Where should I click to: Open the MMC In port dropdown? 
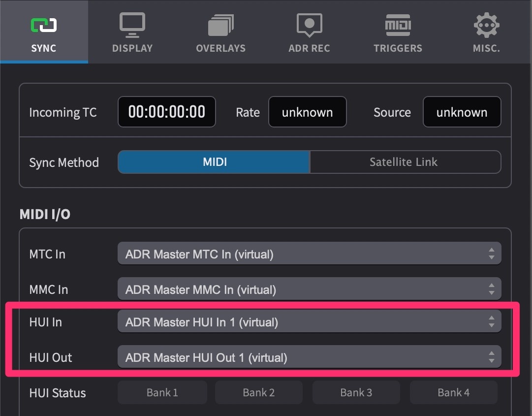[310, 289]
